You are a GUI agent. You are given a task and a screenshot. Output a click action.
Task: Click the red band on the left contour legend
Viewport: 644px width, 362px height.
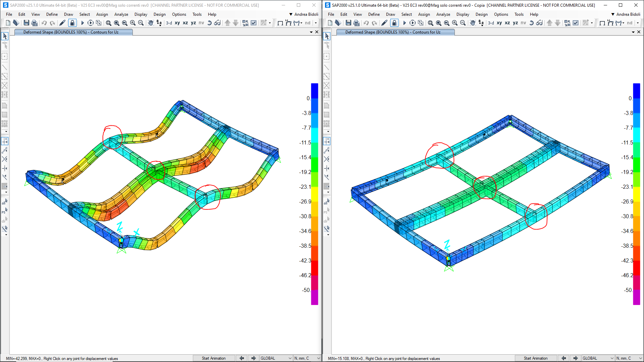(x=314, y=267)
